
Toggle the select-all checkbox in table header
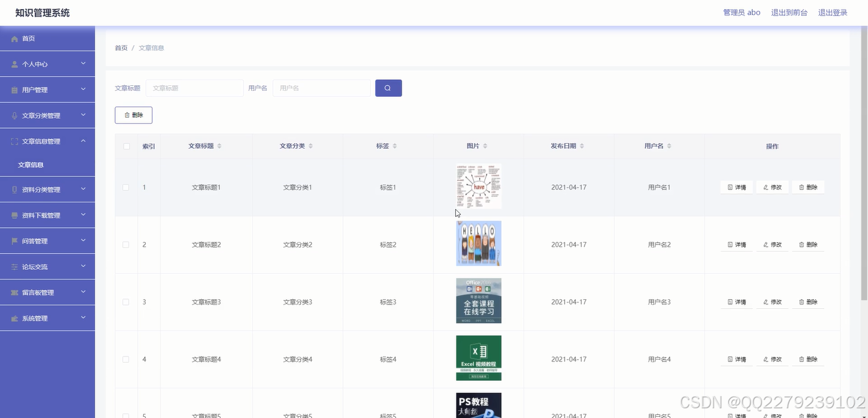[x=126, y=146]
